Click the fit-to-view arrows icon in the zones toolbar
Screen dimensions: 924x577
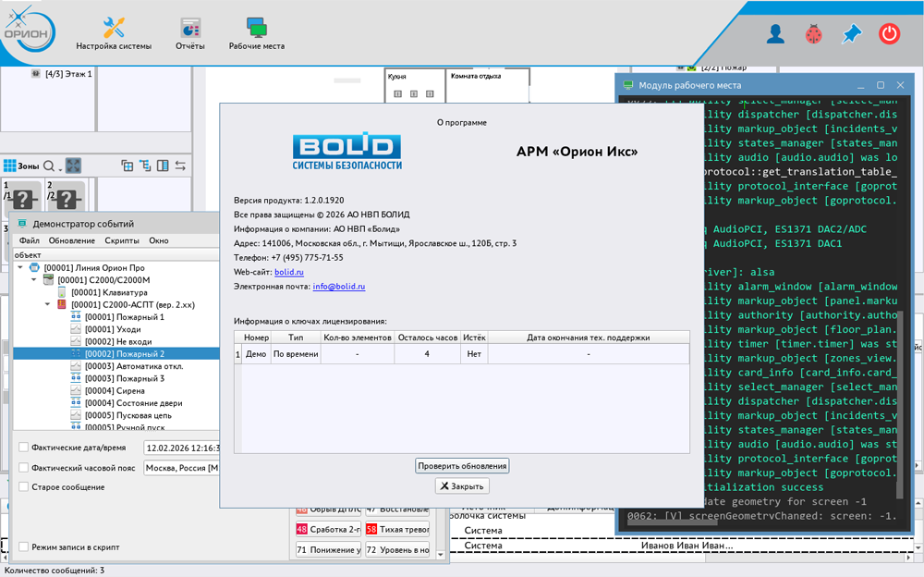73,166
